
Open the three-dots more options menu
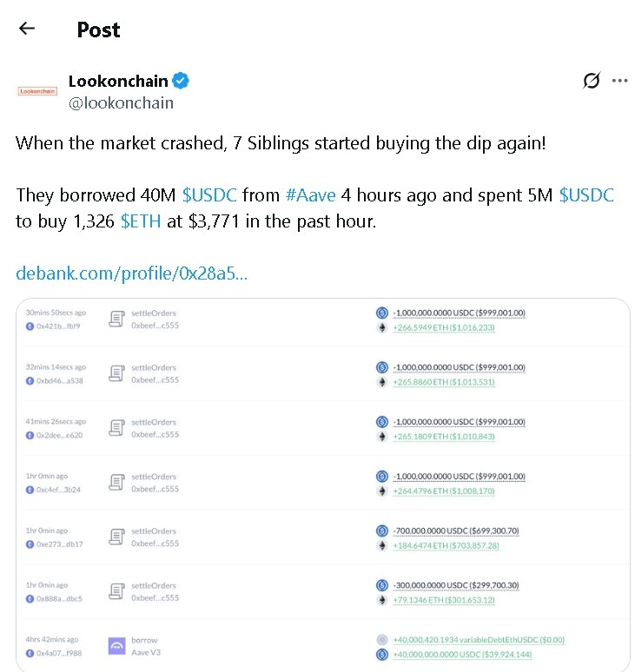pyautogui.click(x=619, y=81)
